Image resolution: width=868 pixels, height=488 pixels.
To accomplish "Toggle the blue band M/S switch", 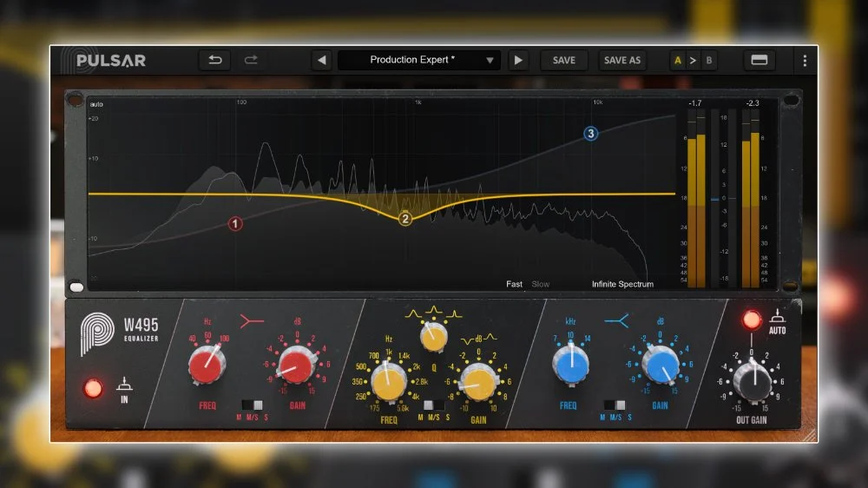I will (615, 406).
